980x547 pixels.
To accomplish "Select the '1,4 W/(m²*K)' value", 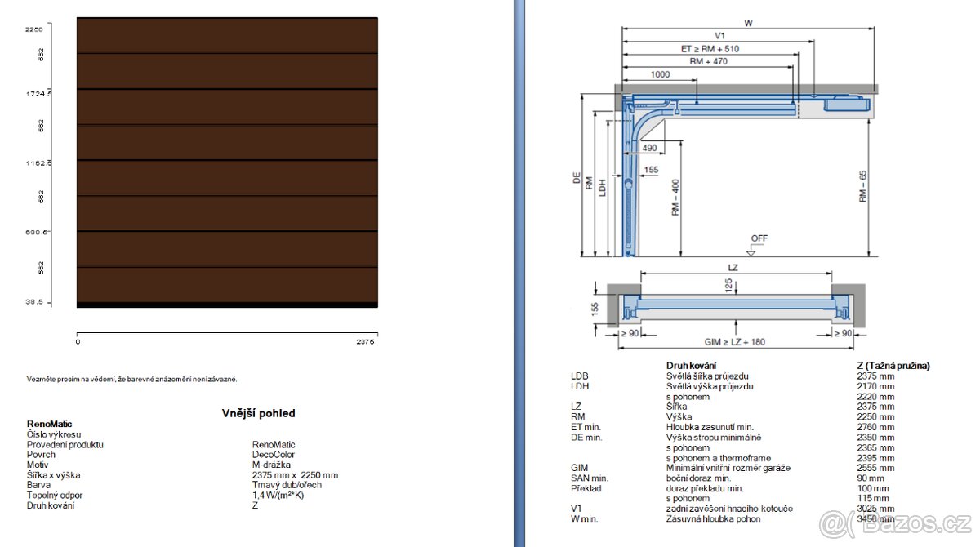I will coord(278,495).
